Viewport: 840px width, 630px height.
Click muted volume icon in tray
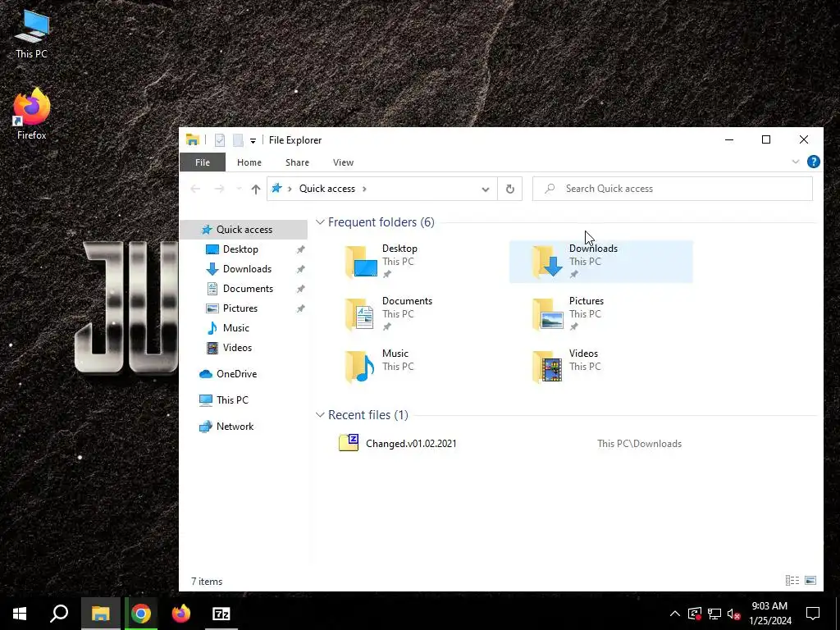[734, 614]
